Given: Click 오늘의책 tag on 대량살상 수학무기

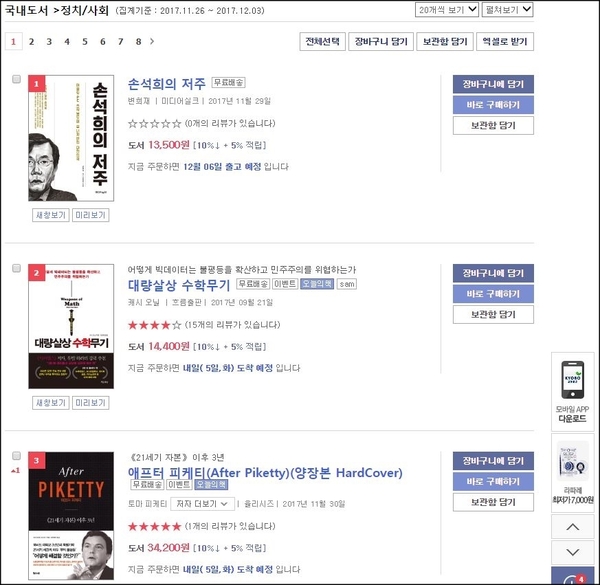Looking at the screenshot, I should (317, 284).
